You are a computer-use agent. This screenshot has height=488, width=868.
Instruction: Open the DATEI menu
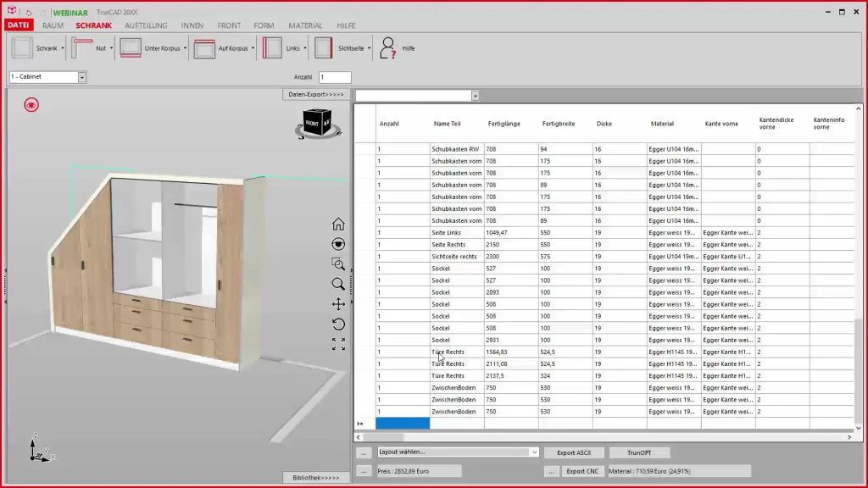(x=19, y=25)
